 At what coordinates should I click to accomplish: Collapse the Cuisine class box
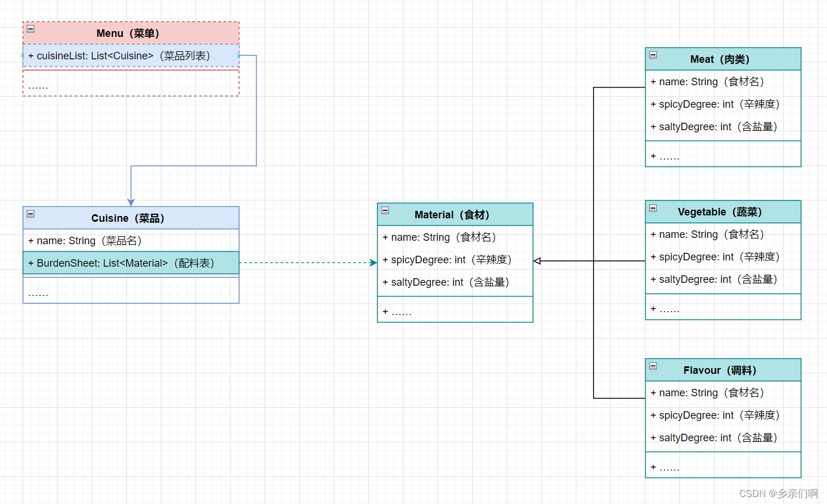[31, 214]
